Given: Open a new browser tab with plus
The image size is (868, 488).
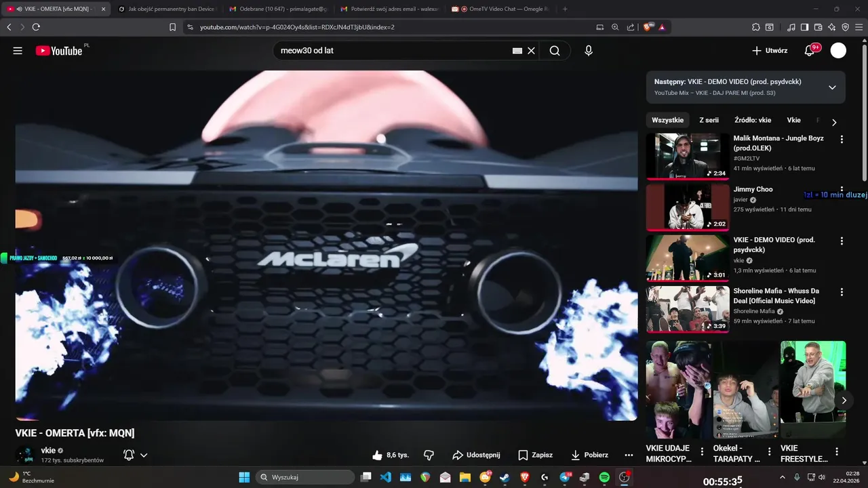Looking at the screenshot, I should pos(566,9).
